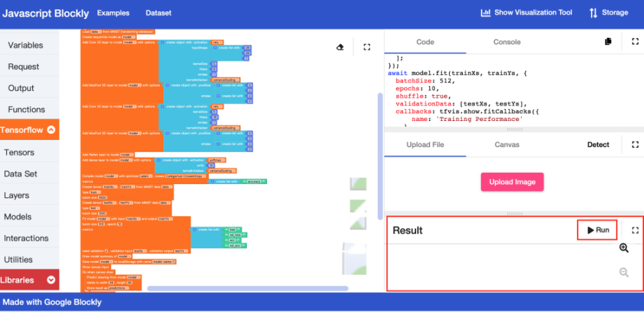The height and width of the screenshot is (312, 644).
Task: Zoom in the Result panel
Action: pyautogui.click(x=624, y=248)
